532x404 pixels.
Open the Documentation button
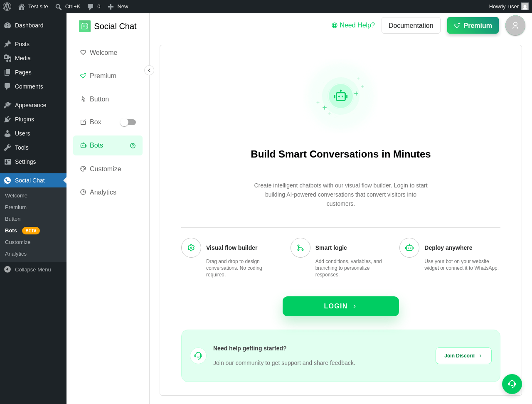pyautogui.click(x=411, y=25)
